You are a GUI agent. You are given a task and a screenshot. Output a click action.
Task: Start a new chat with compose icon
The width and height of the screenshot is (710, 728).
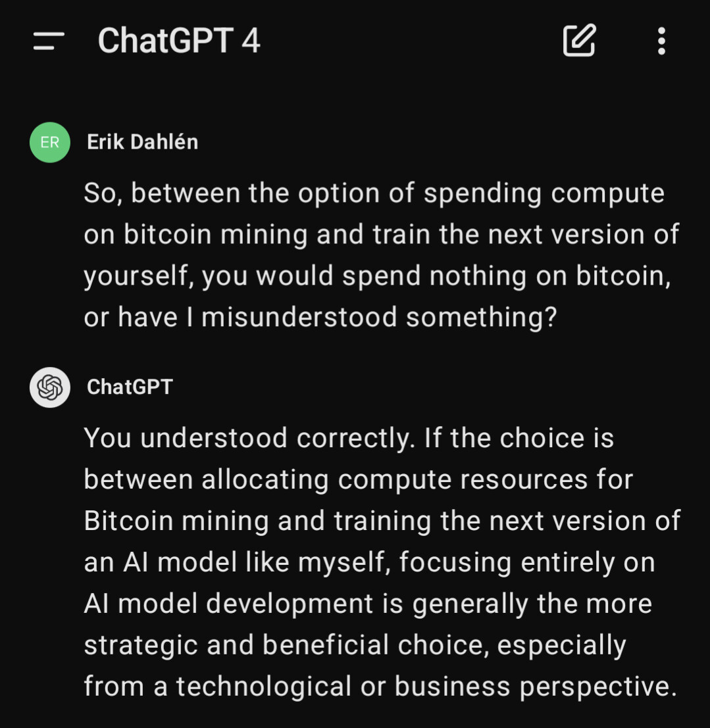click(x=580, y=41)
